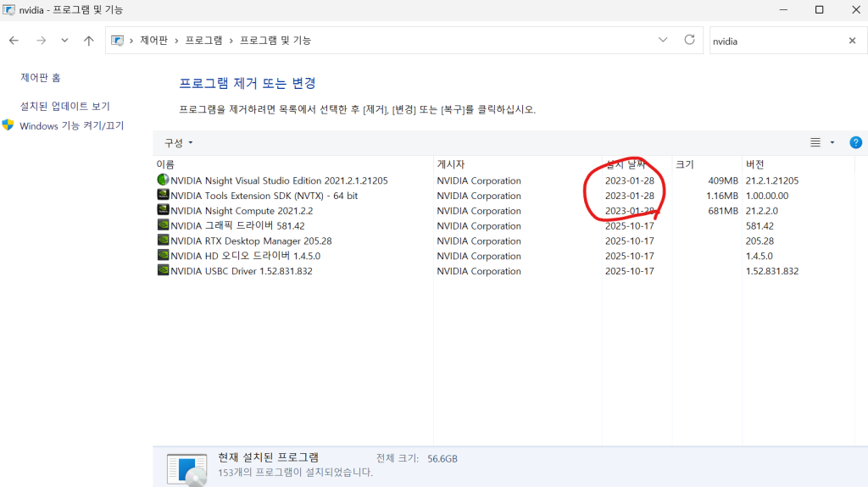Click the refresh button beside address bar
Image resolution: width=868 pixels, height=487 pixels.
[689, 40]
